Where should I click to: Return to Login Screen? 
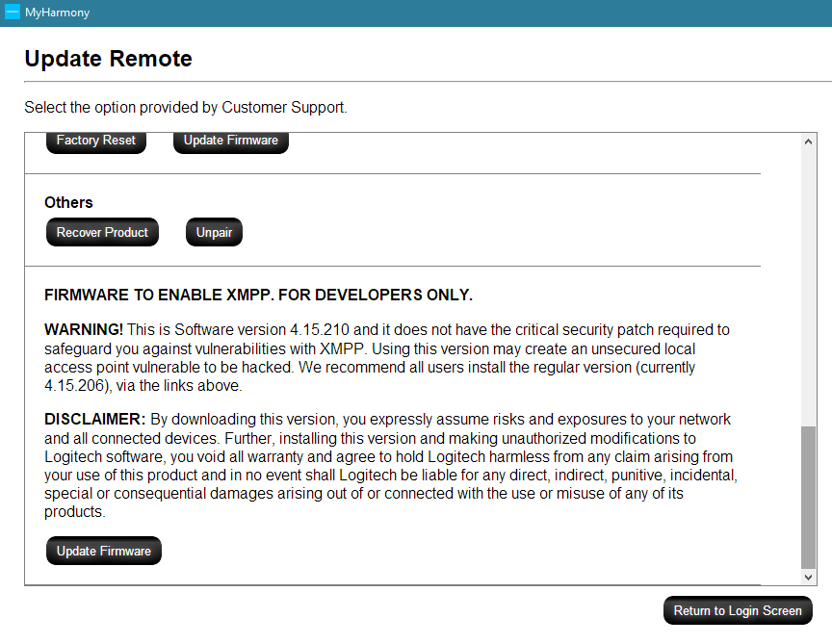737,611
